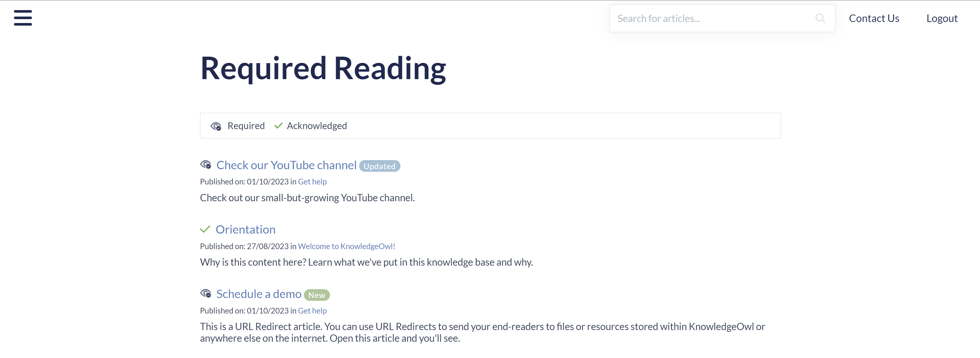Click the Acknowledged legend label

pos(317,126)
